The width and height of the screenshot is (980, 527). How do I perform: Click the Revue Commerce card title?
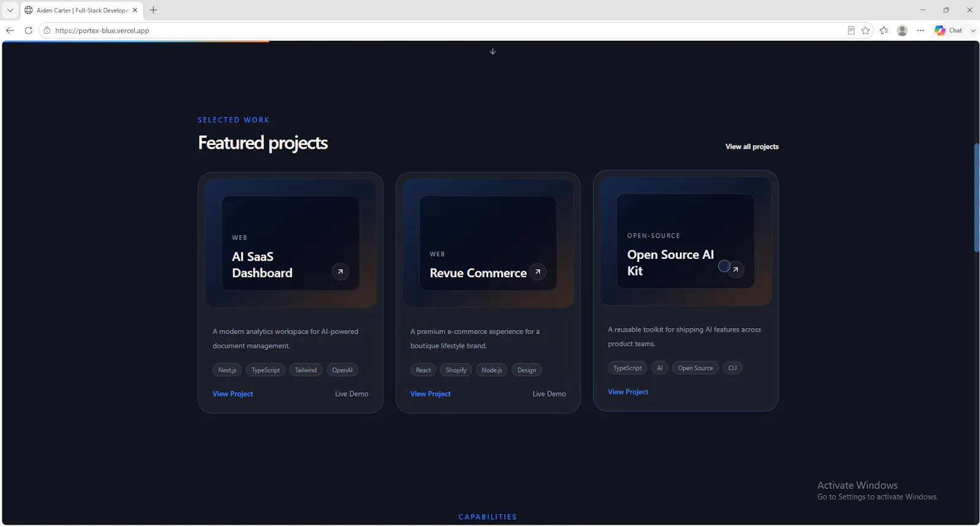point(478,273)
